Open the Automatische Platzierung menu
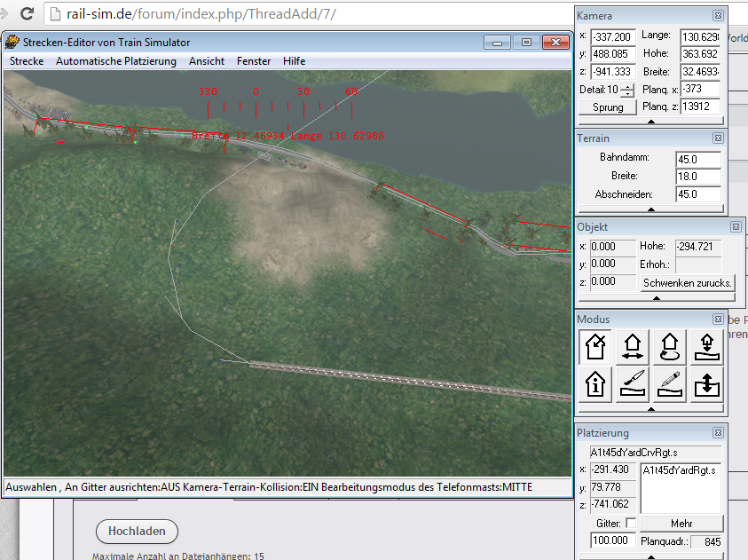The width and height of the screenshot is (748, 560). tap(115, 61)
